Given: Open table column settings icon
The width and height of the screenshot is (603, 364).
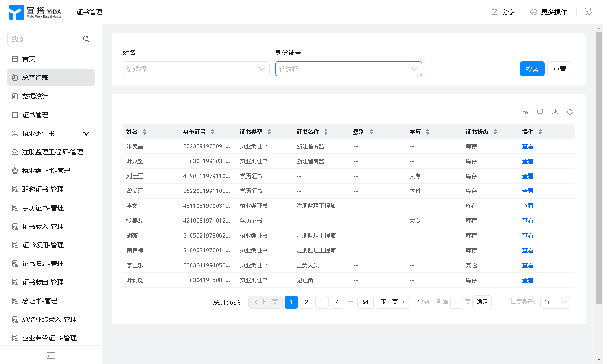Looking at the screenshot, I should pos(525,112).
